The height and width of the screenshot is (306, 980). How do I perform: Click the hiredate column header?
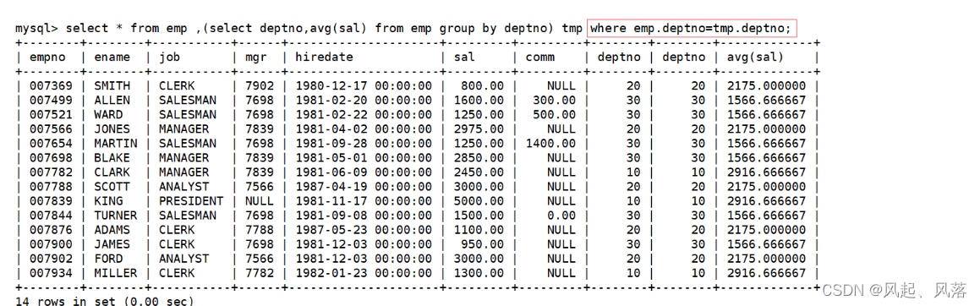[324, 57]
